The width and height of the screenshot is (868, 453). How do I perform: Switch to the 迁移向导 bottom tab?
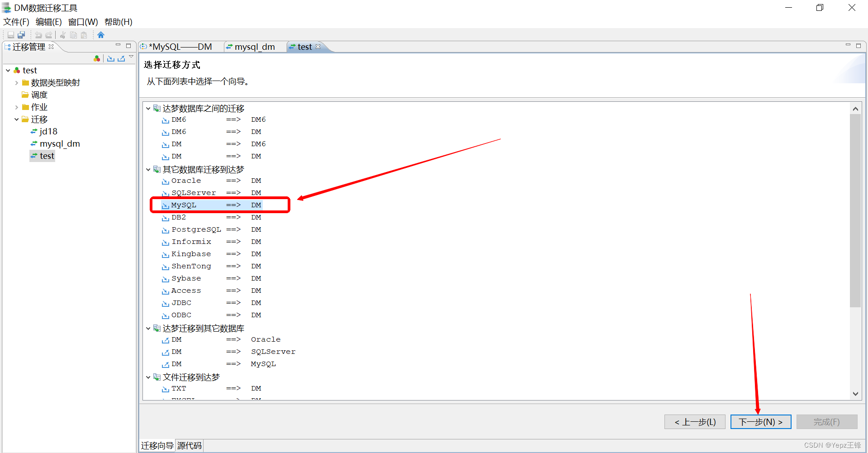tap(157, 446)
